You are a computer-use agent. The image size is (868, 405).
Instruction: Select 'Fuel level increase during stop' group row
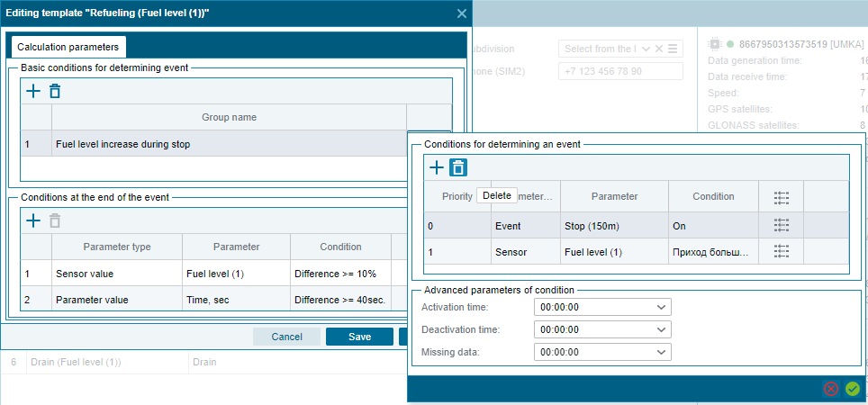pos(213,144)
